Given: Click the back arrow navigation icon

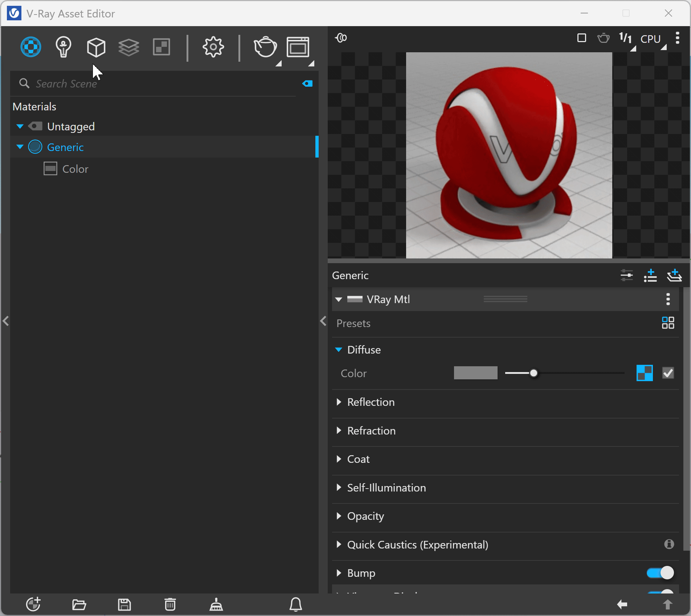Looking at the screenshot, I should pos(622,605).
